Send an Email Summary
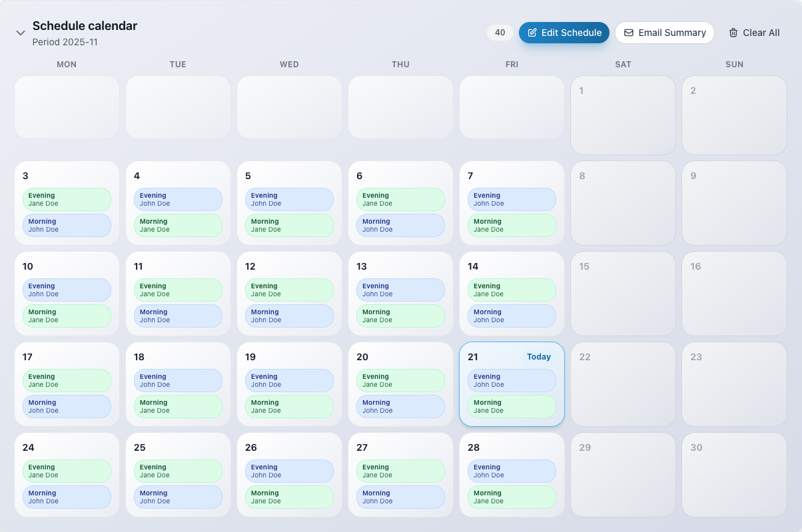802x532 pixels. [x=665, y=32]
